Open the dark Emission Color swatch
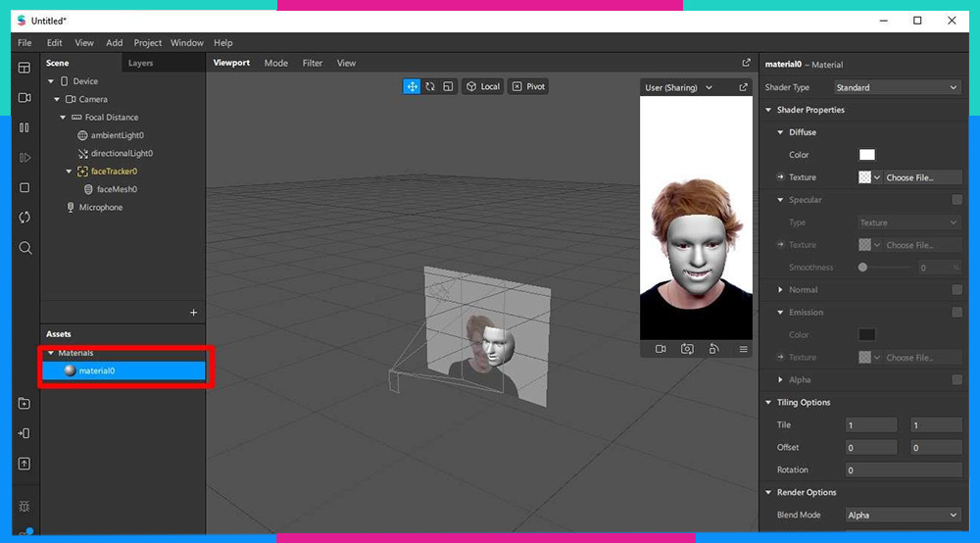This screenshot has width=980, height=543. point(867,335)
